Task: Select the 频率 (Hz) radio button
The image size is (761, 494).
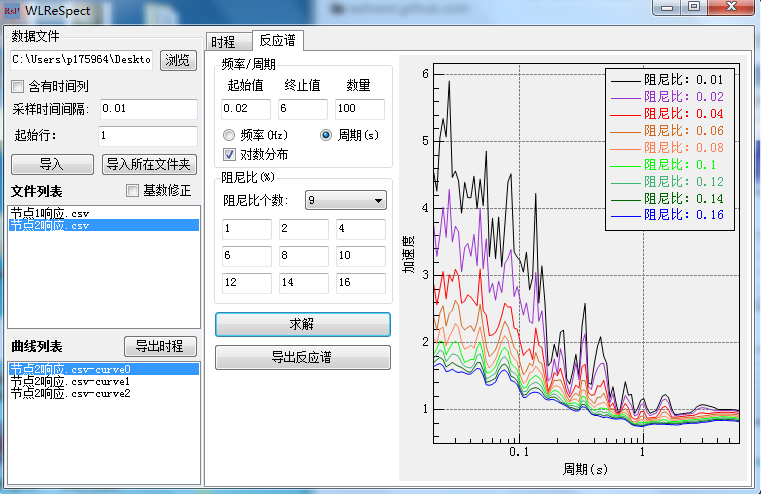Action: click(229, 135)
